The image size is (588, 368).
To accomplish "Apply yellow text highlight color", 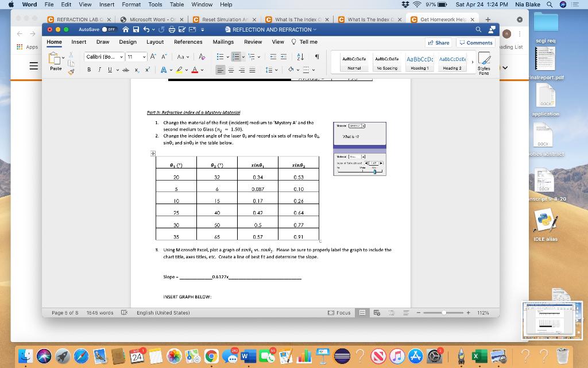I will pyautogui.click(x=180, y=70).
